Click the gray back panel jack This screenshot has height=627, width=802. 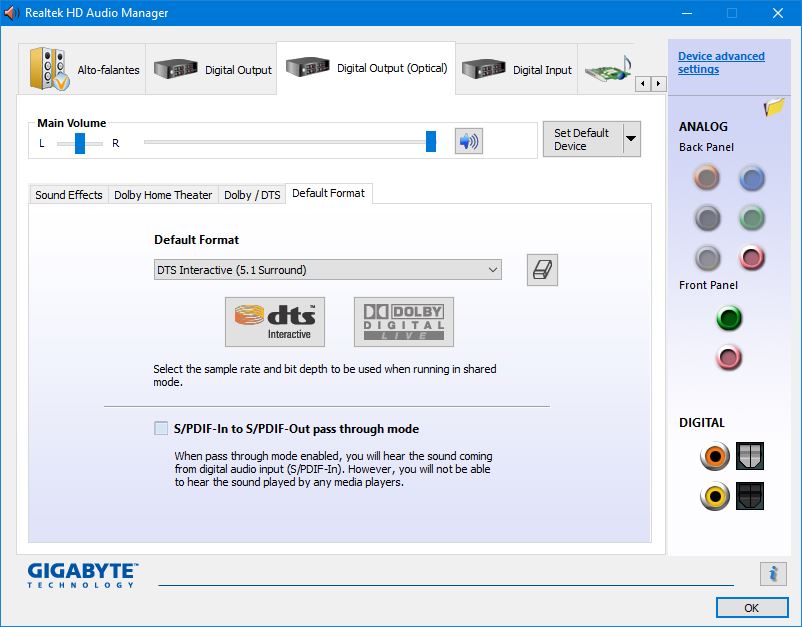707,258
